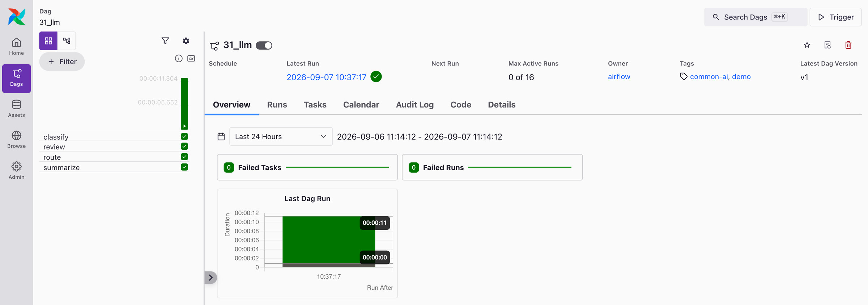The width and height of the screenshot is (868, 305).
Task: Open the Browse menu in the sidebar
Action: pos(16,140)
